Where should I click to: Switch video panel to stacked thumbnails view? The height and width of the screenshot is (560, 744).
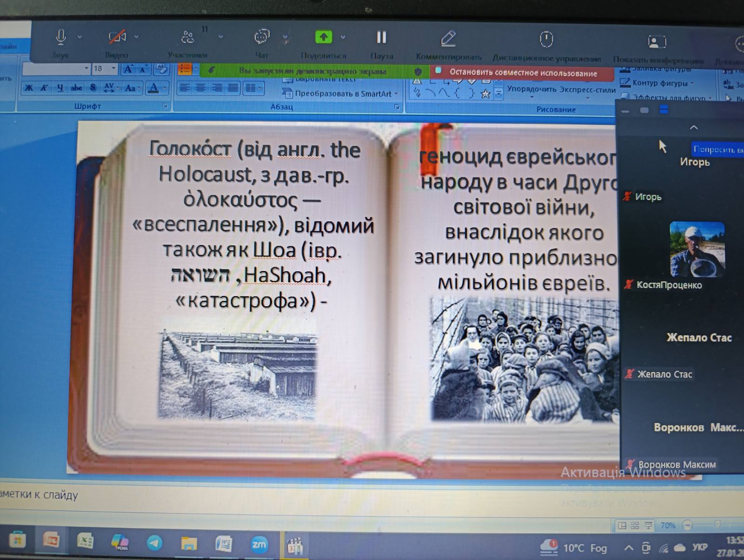(664, 110)
